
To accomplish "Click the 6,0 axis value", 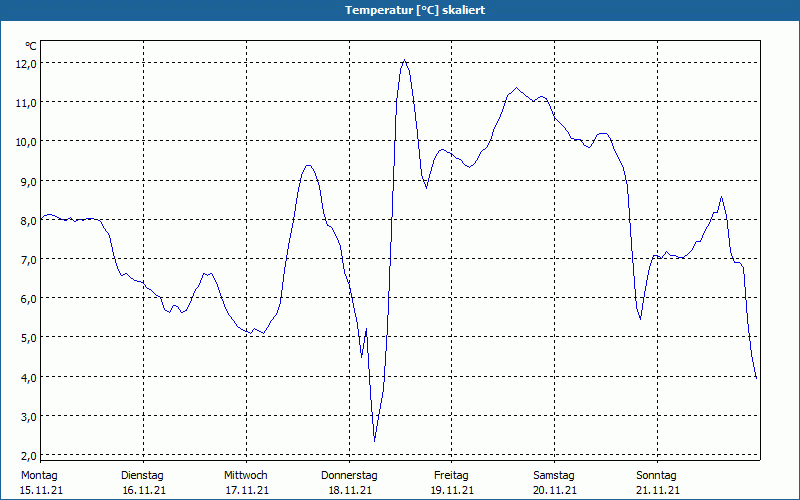I will click(x=28, y=298).
